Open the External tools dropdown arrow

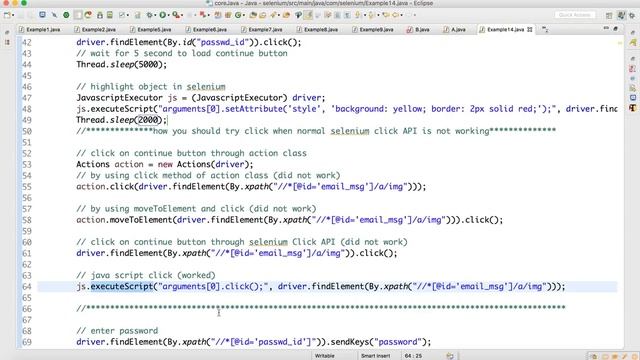point(182,15)
